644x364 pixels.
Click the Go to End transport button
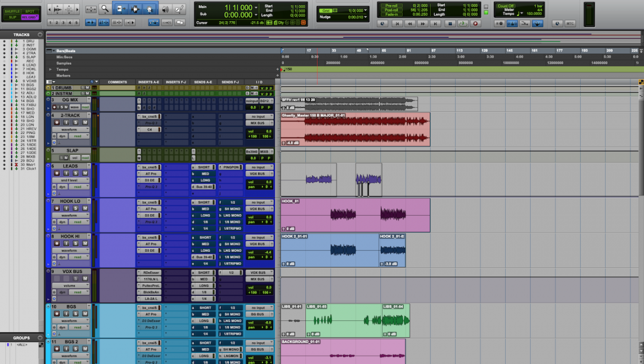coord(435,24)
